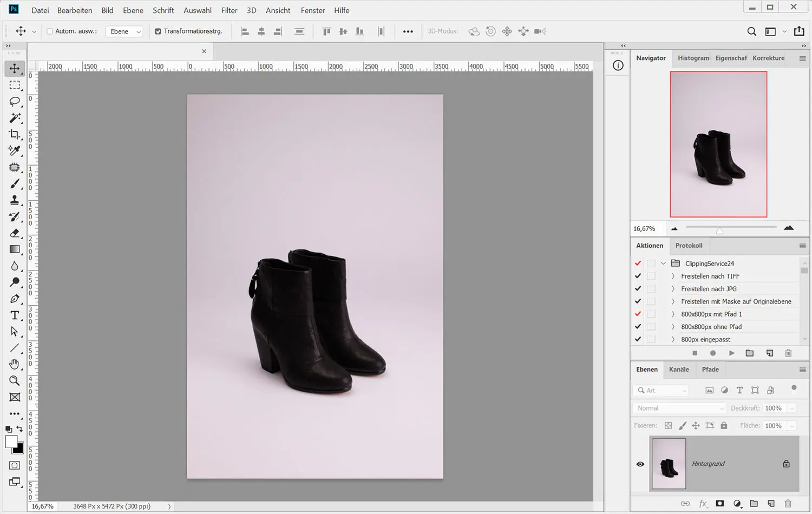Click the Hintergrund layer thumbnail
812x514 pixels.
tap(669, 464)
